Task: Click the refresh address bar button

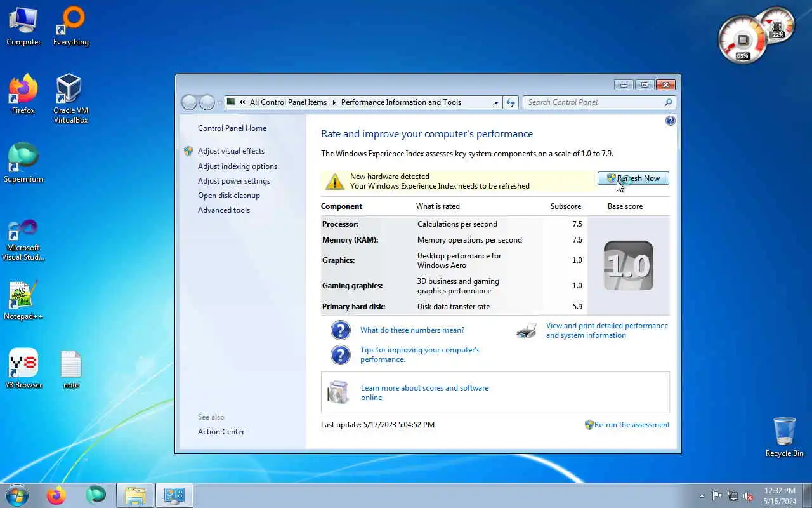Action: click(x=511, y=102)
